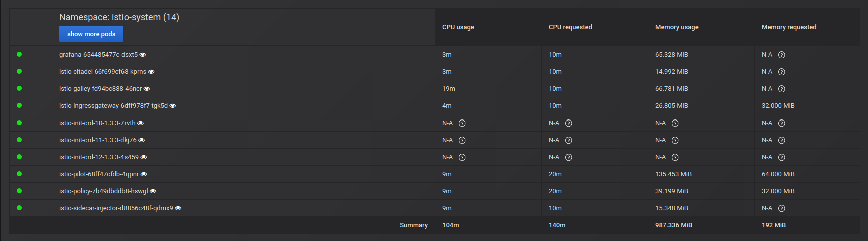Viewport: 868px width, 241px height.
Task: Click the CPU requested column header
Action: pos(570,27)
